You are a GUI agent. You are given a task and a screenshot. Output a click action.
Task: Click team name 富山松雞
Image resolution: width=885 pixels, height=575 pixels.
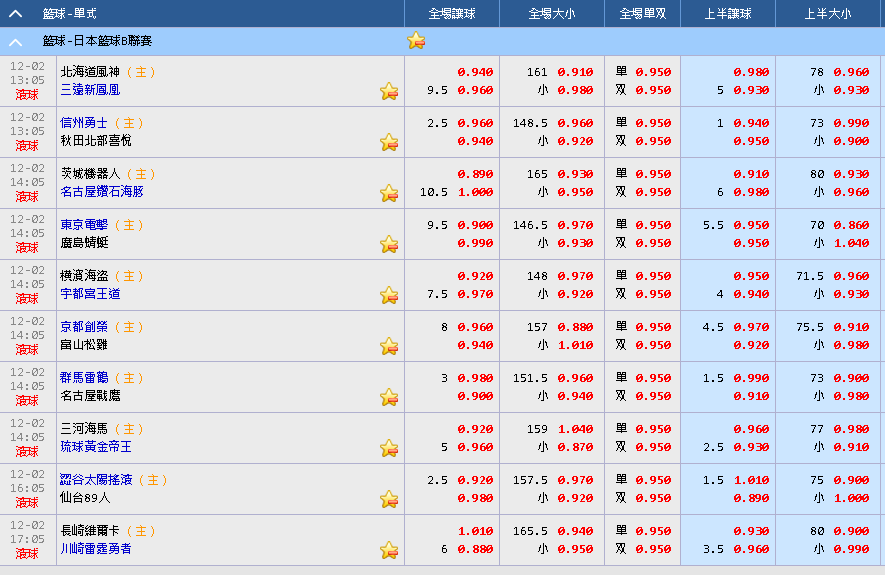tap(84, 345)
